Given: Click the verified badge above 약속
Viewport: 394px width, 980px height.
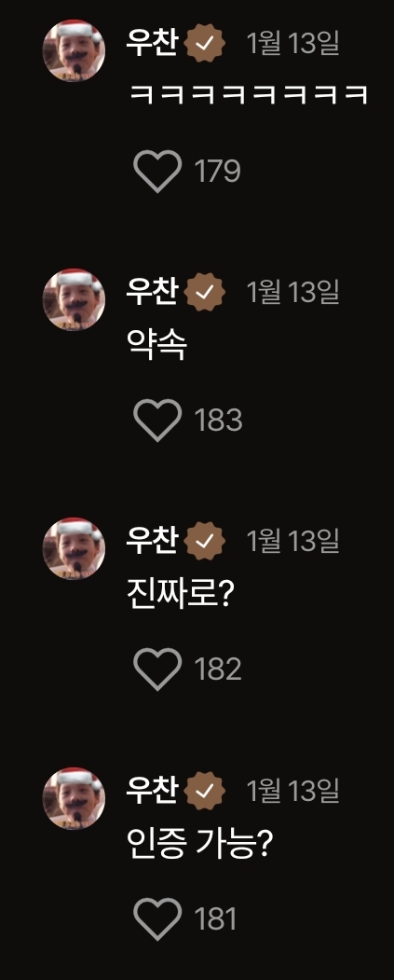Looking at the screenshot, I should point(206,292).
